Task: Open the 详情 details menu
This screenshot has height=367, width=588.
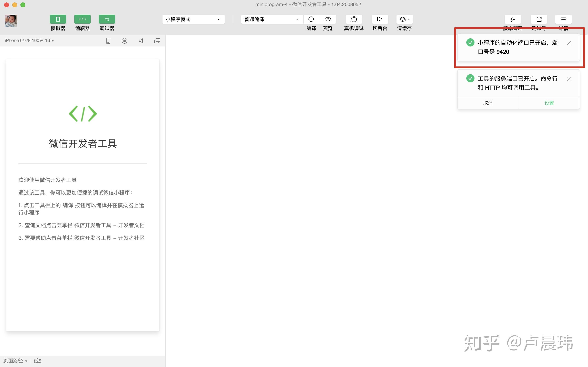Action: pyautogui.click(x=563, y=19)
